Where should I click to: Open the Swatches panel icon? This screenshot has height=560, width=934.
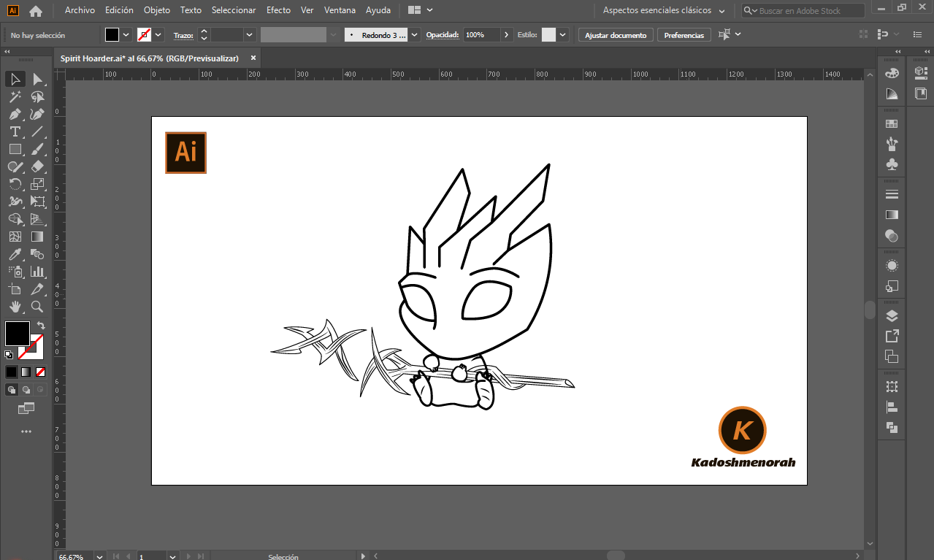coord(892,124)
